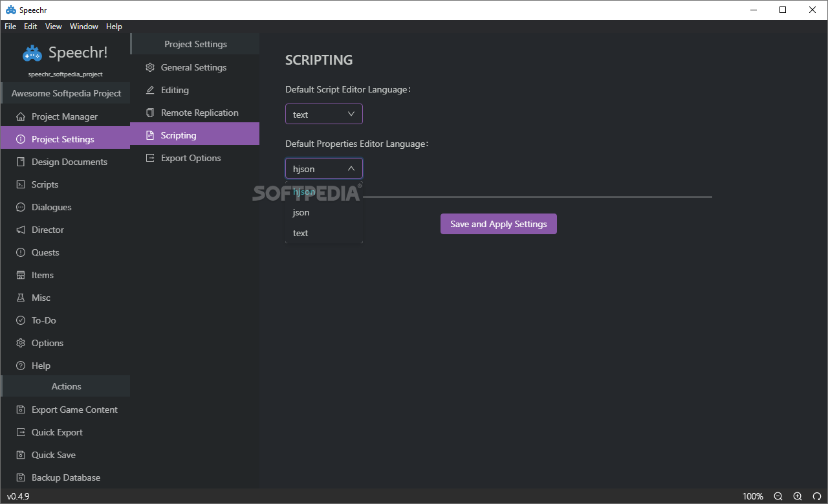Screen dimensions: 828x504
Task: Open the Help menu in menu bar
Action: (x=114, y=27)
